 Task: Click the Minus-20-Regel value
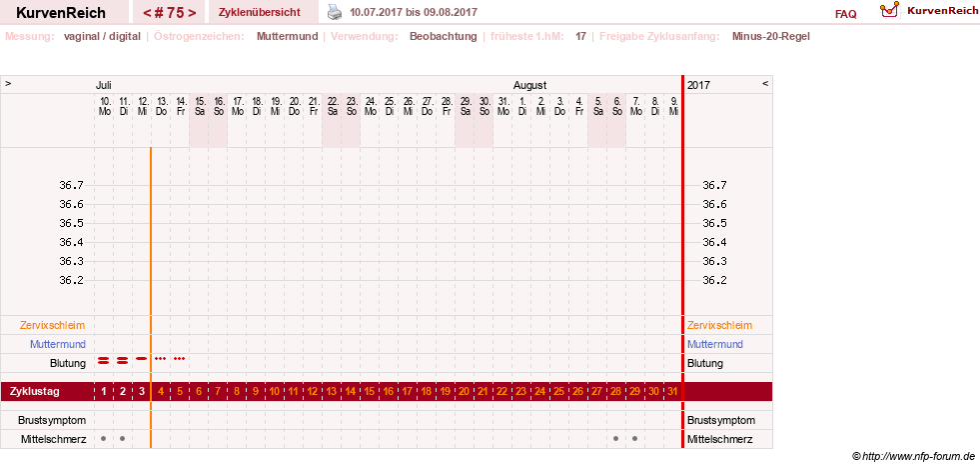point(770,36)
